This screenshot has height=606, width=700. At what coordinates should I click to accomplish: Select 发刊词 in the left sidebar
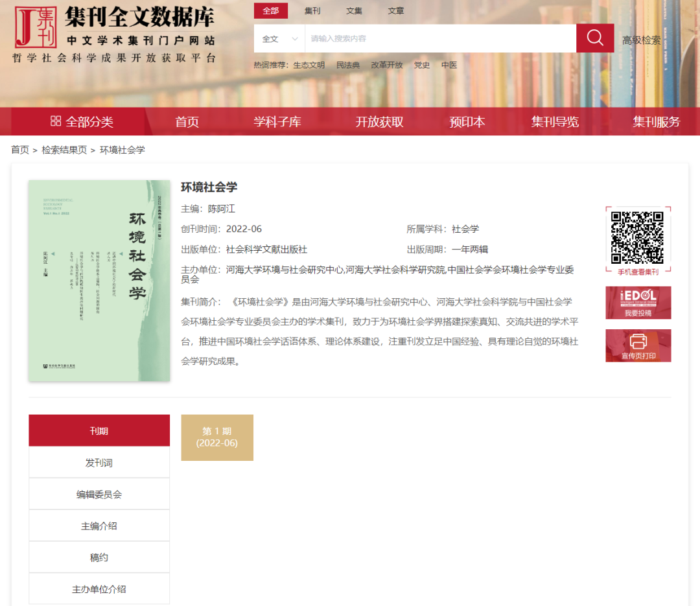[99, 461]
